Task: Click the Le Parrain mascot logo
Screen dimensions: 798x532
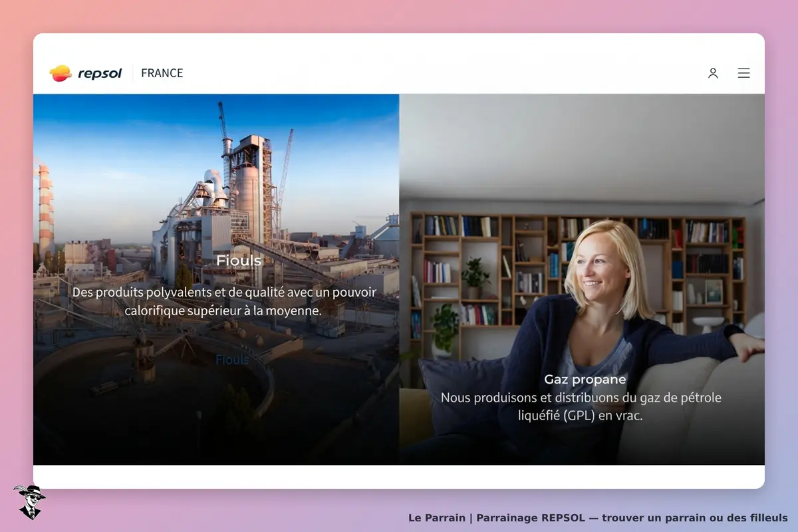Action: tap(29, 502)
